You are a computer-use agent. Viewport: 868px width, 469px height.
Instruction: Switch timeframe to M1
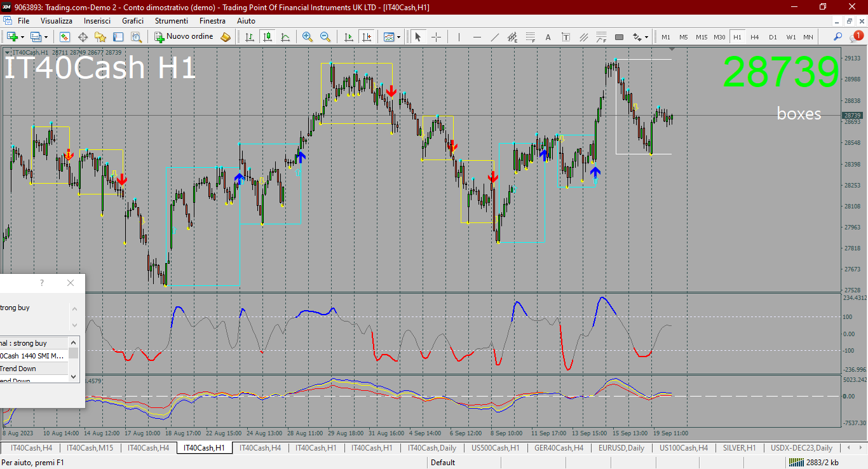click(666, 37)
